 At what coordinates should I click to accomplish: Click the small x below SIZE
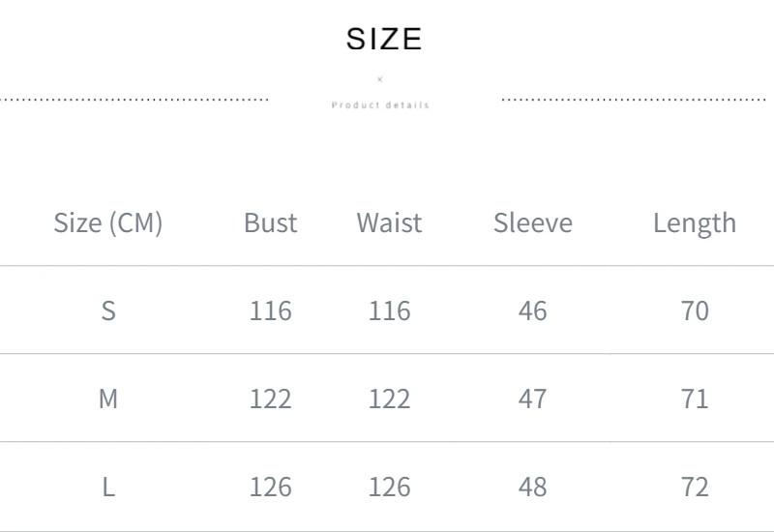click(x=380, y=79)
